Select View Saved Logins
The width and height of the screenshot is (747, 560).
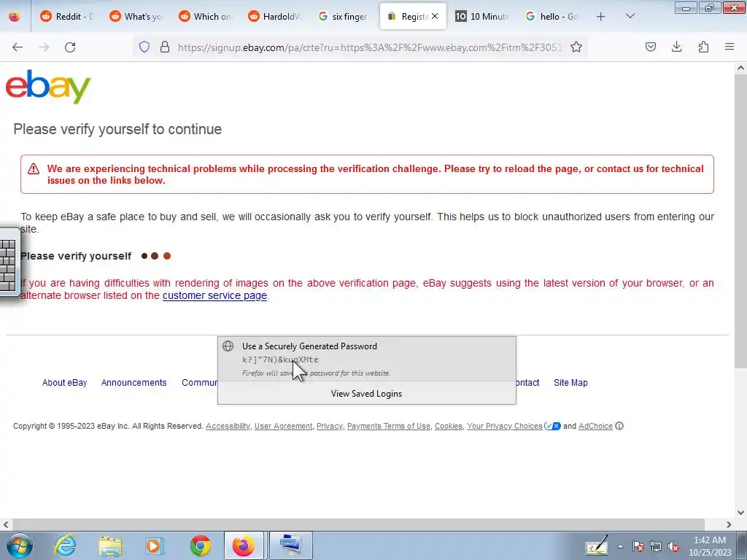(x=366, y=393)
